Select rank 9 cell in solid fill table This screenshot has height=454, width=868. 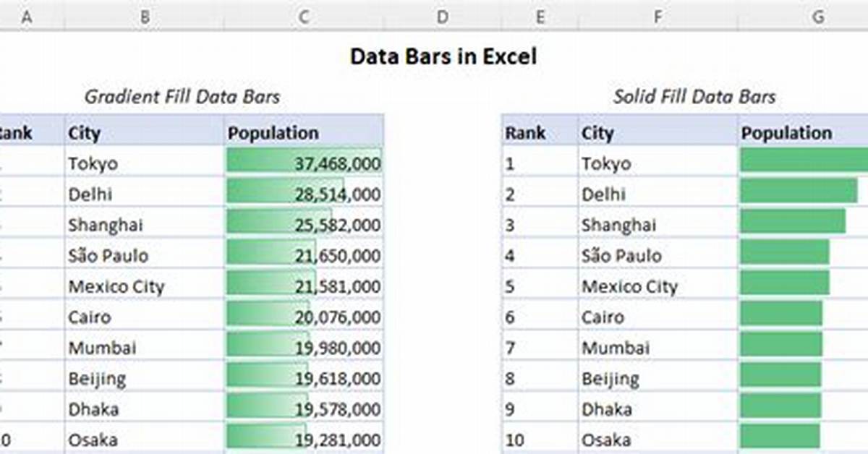point(540,408)
